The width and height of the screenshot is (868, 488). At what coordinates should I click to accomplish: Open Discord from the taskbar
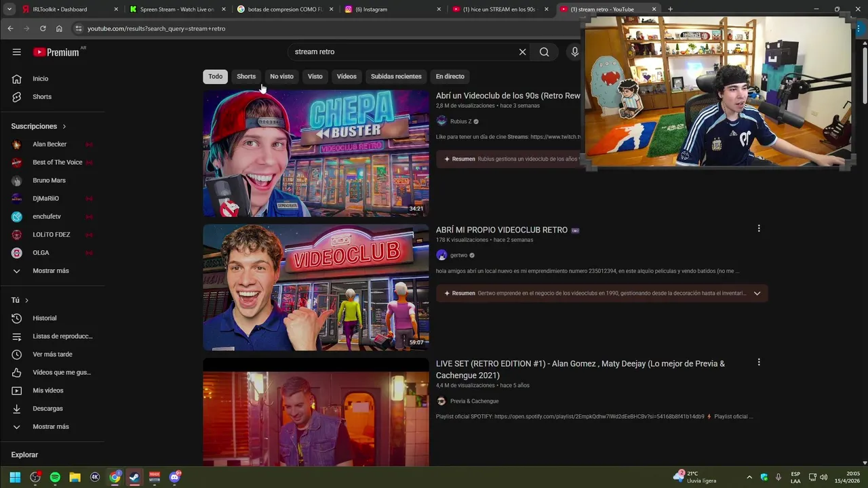174,477
